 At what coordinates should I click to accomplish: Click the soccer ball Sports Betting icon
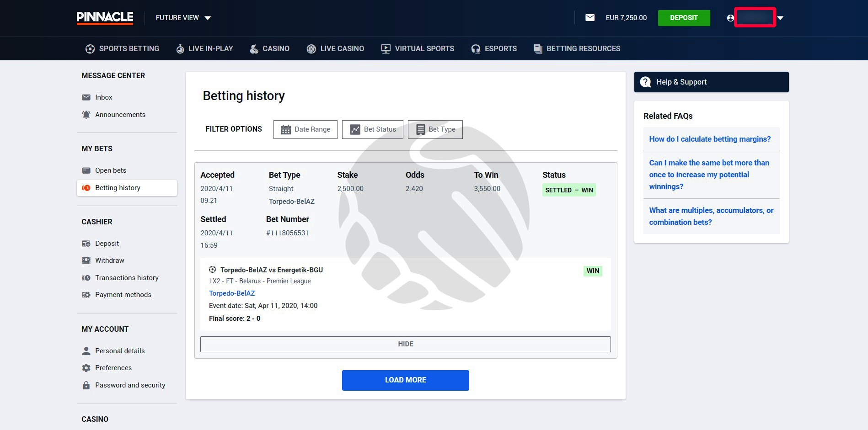pyautogui.click(x=90, y=49)
